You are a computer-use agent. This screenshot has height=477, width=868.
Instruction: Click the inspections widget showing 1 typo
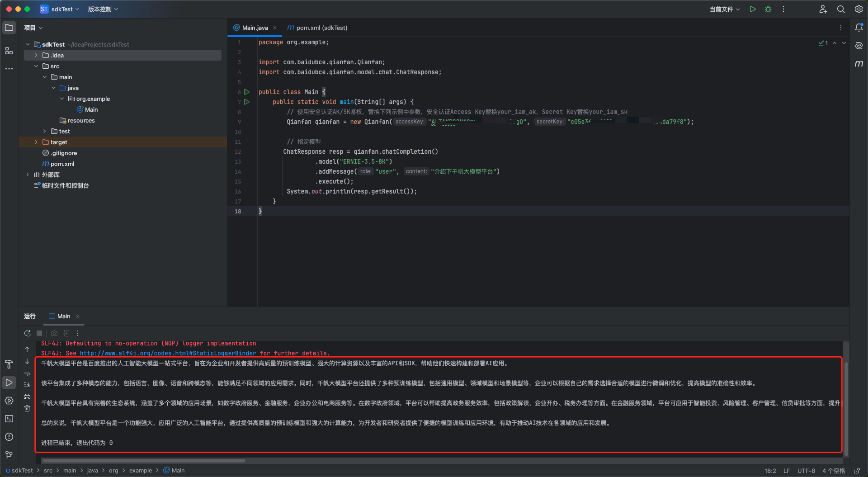(x=823, y=43)
